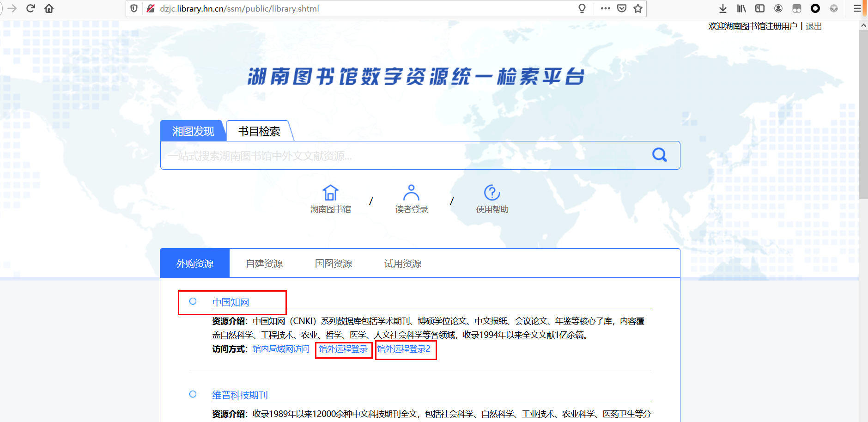Viewport: 868px width, 422px height.
Task: Click the vertical scrollbar thumb
Action: click(x=863, y=115)
